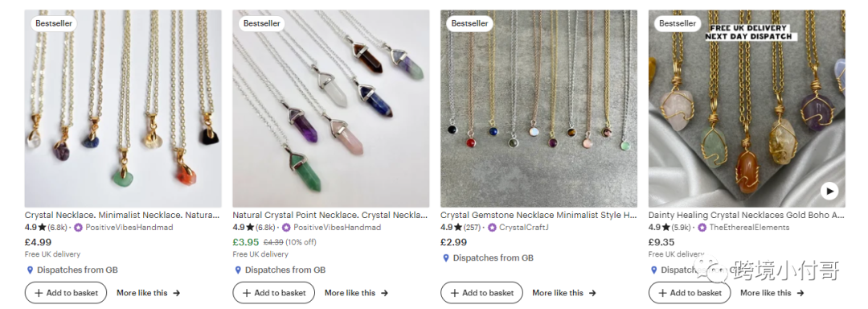868x309 pixels.
Task: Add Natural Crystal Point Necklace to basket
Action: (273, 293)
